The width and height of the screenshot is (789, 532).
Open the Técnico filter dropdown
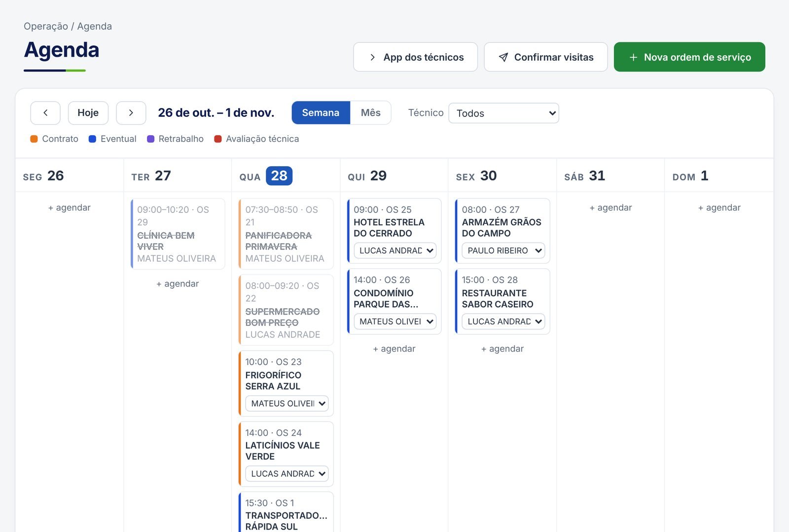(503, 113)
